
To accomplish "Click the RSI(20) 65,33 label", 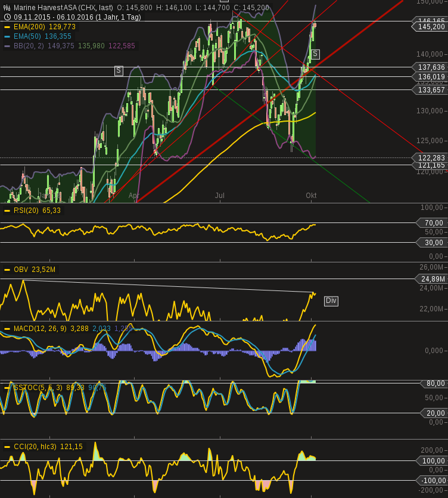I will pos(37,211).
